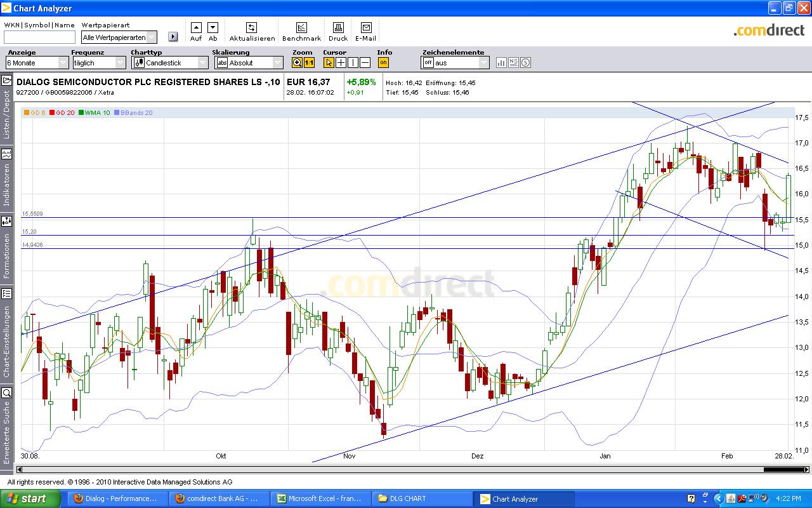Click the 14,9436 horizontal line label
The image size is (812, 508).
[x=32, y=245]
